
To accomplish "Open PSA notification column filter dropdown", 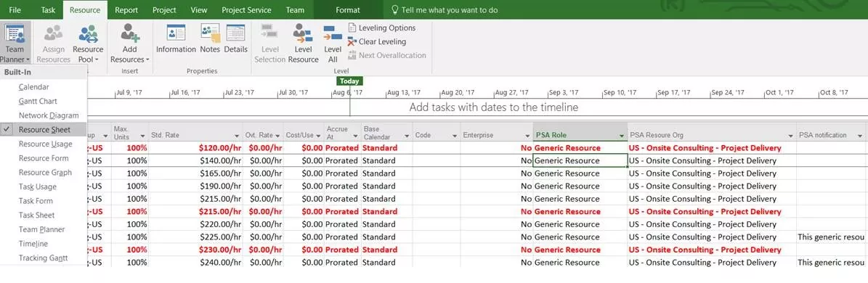I will coord(859,136).
